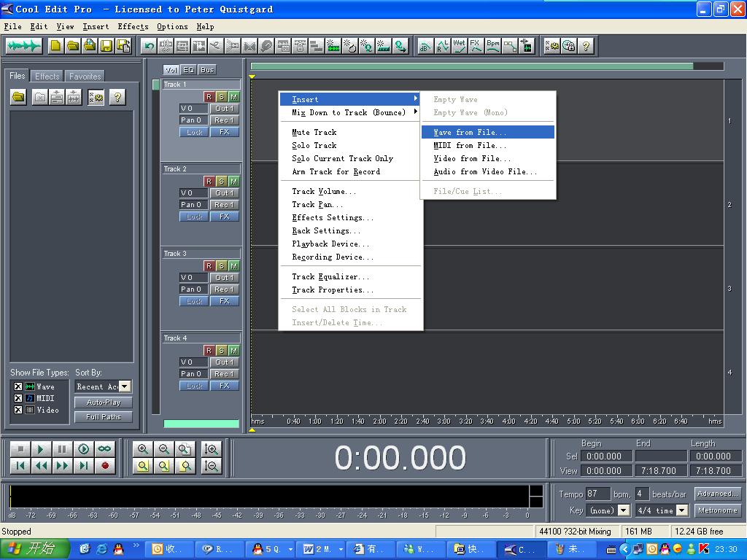The image size is (747, 560).
Task: Click the Zoom In Vertically icon
Action: [x=211, y=449]
